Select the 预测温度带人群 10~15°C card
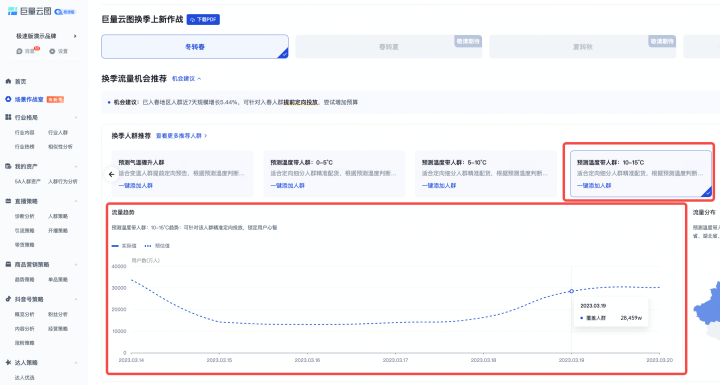720x385 pixels. (641, 174)
